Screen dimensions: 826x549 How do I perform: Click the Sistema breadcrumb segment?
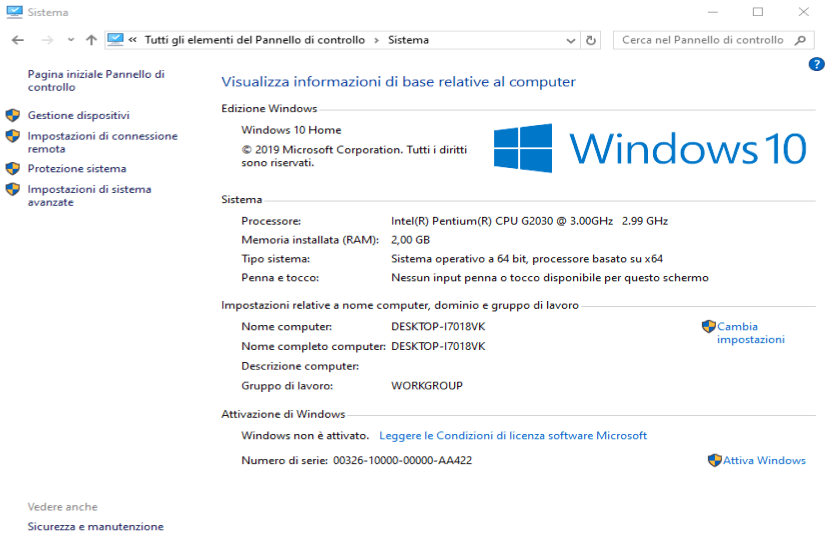[x=408, y=40]
